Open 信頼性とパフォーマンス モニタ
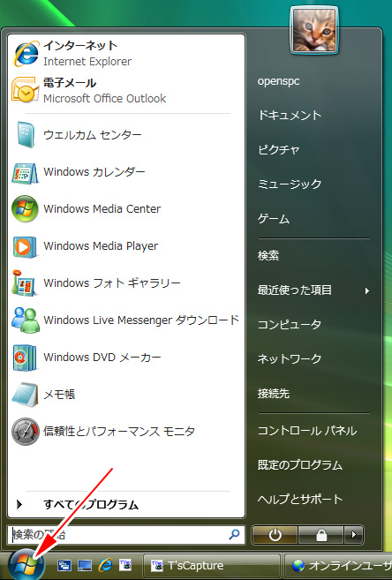The height and width of the screenshot is (580, 392). tap(125, 432)
